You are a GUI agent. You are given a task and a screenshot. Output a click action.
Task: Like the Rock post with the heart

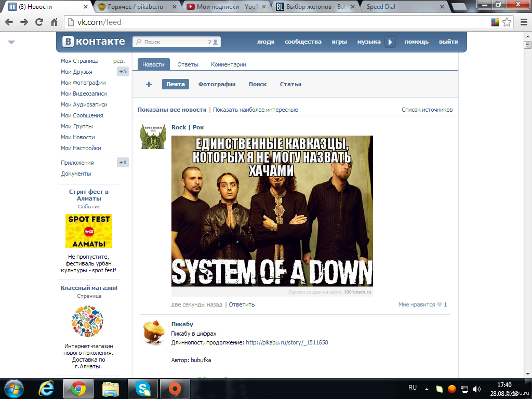[x=440, y=304]
